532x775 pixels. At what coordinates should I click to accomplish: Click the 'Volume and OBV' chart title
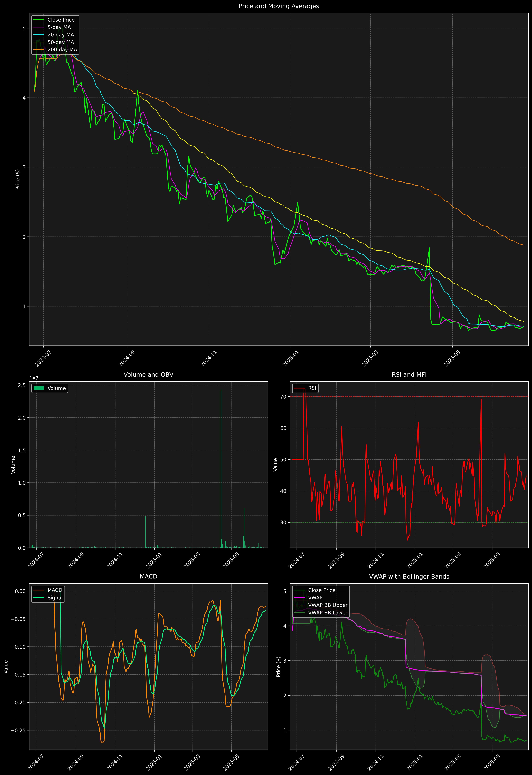(x=148, y=374)
